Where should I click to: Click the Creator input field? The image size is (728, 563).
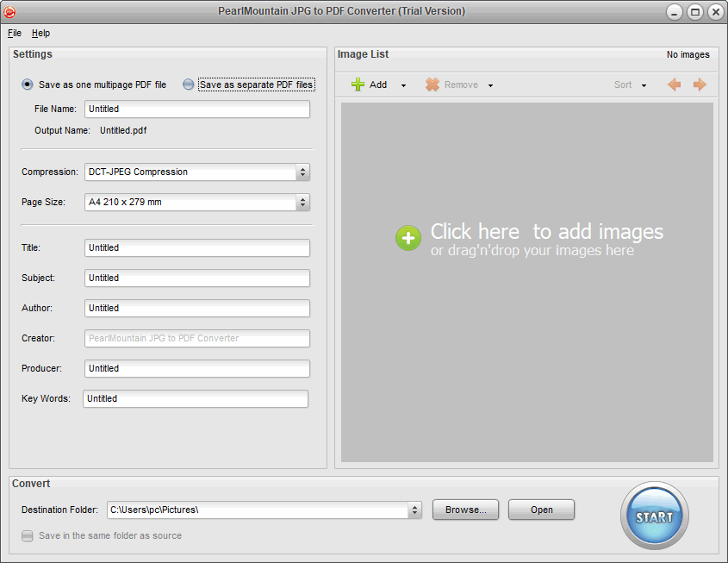click(x=196, y=339)
